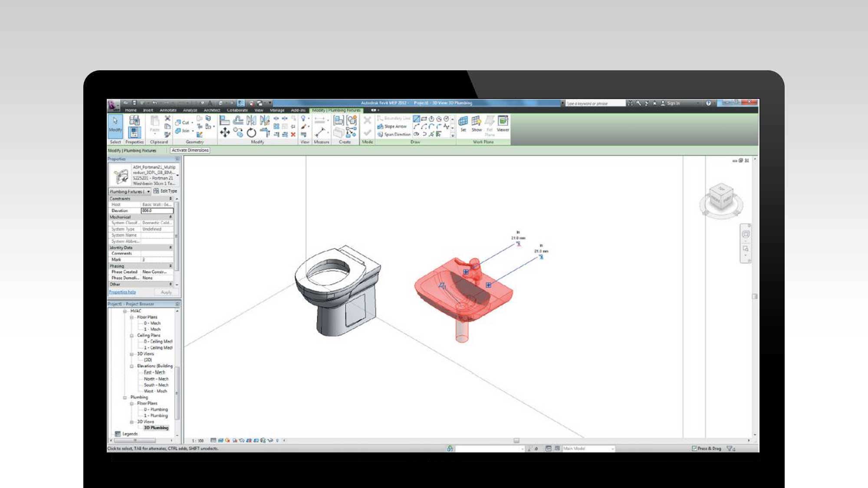Expand the 3D Views node under Plumbing
The height and width of the screenshot is (488, 868).
[x=132, y=422]
